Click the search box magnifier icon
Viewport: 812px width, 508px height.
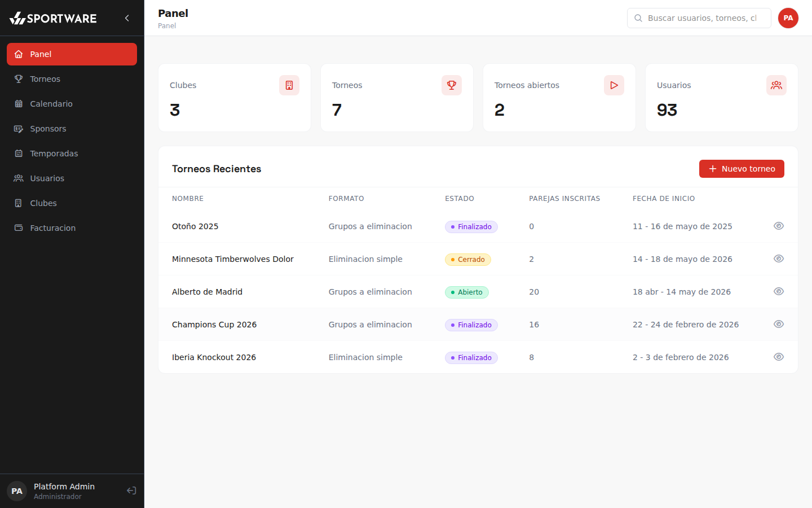638,18
